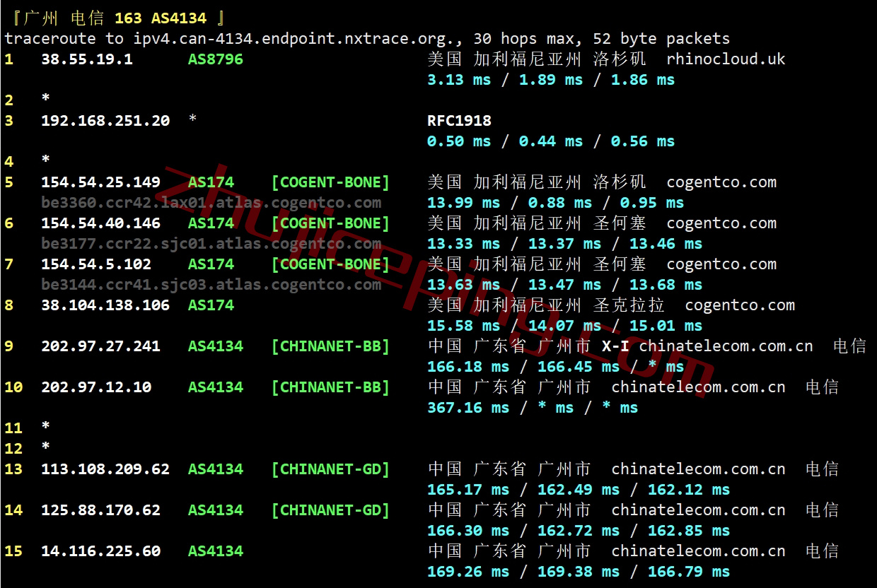Select the latency value 3.13 ms
The width and height of the screenshot is (877, 588).
[x=459, y=80]
